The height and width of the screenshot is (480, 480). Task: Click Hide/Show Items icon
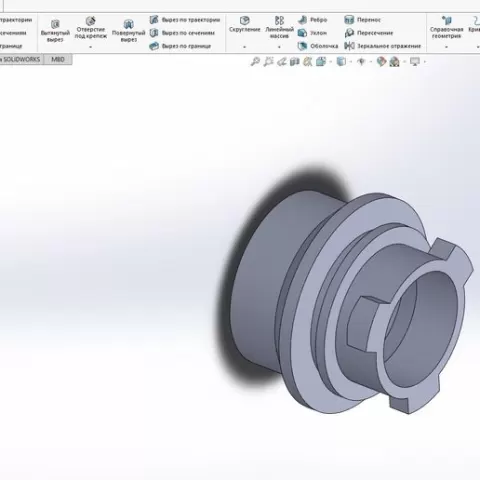point(361,62)
